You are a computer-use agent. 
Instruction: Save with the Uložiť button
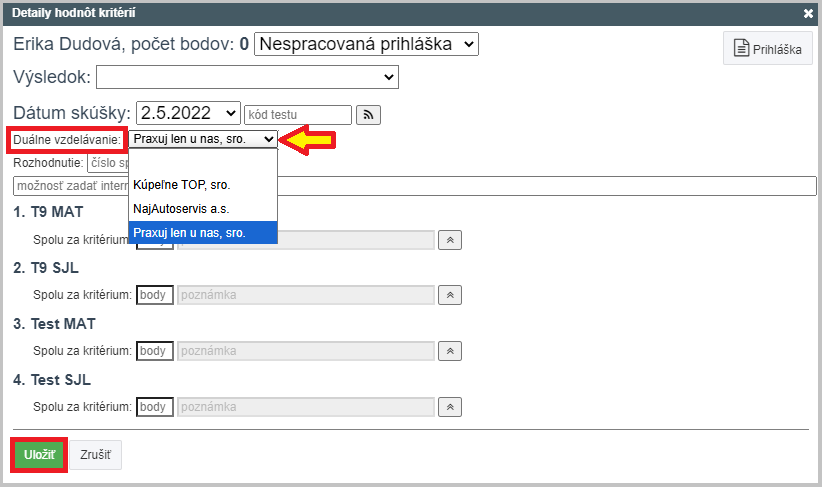tap(39, 454)
